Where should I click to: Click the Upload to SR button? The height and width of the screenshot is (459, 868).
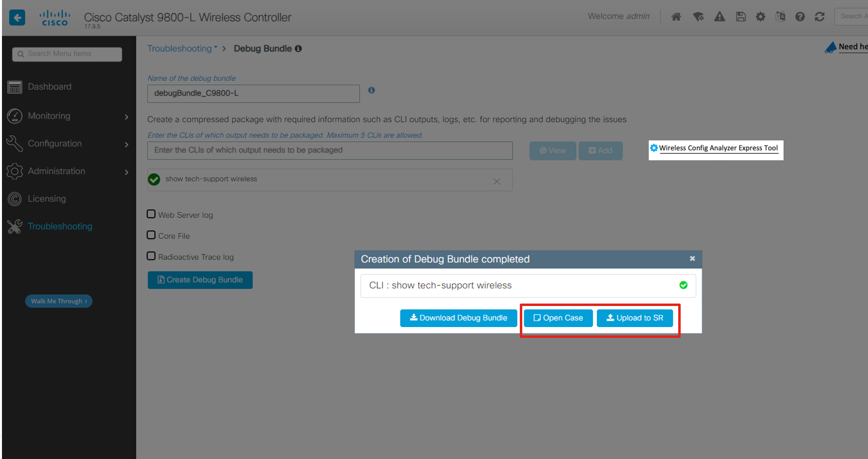click(635, 318)
